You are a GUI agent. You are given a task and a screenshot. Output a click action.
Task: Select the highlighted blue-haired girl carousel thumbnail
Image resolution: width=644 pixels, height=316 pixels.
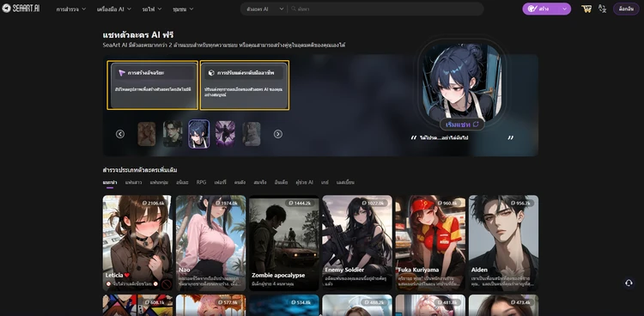(199, 134)
